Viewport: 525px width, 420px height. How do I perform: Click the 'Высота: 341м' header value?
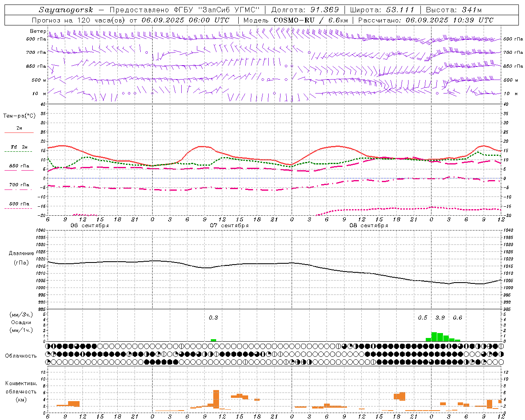454,10
